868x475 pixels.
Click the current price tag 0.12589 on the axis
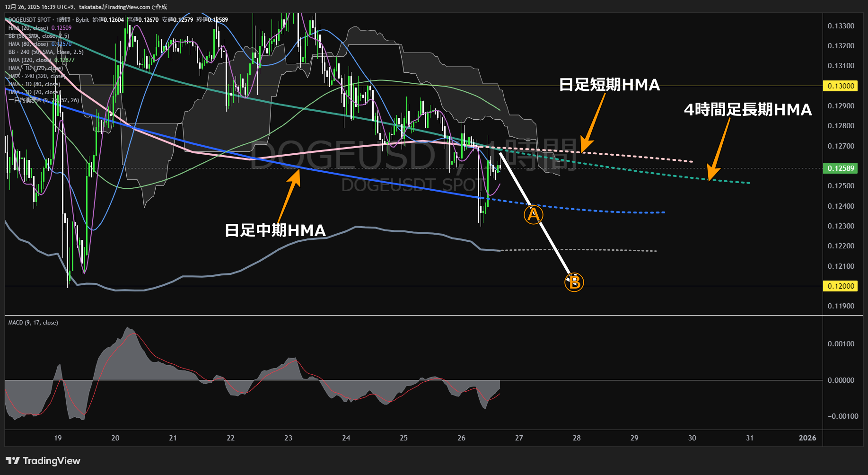coord(841,168)
